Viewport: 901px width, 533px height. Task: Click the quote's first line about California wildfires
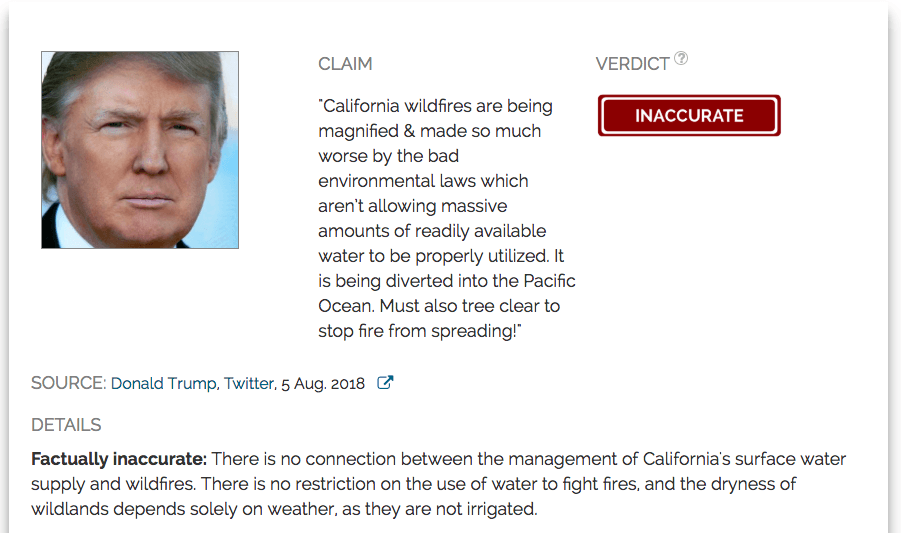pyautogui.click(x=436, y=106)
